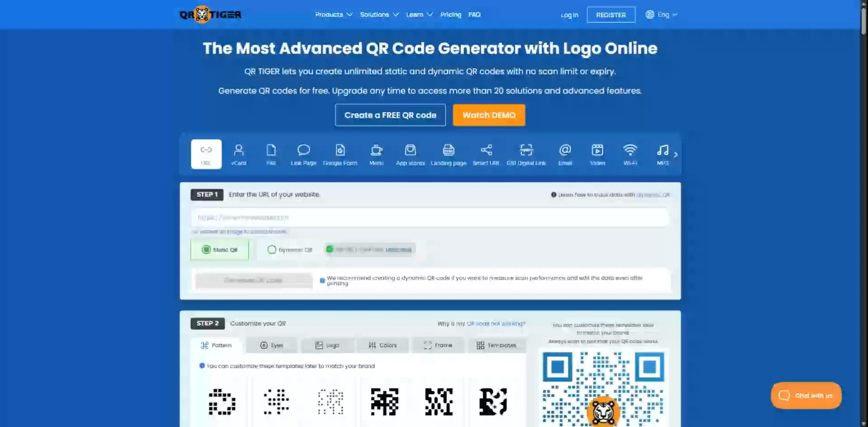This screenshot has height=427, width=868.
Task: Open the App Stores QR option
Action: click(x=410, y=154)
